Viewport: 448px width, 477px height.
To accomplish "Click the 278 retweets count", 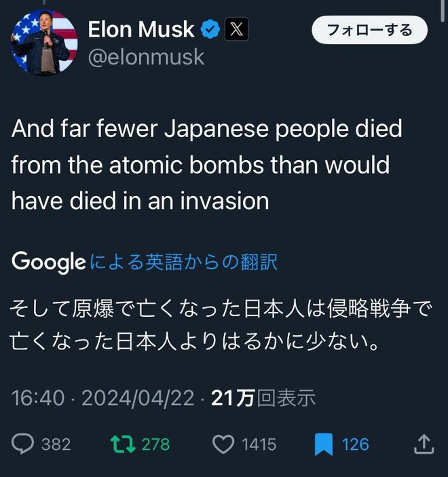I will [x=155, y=444].
